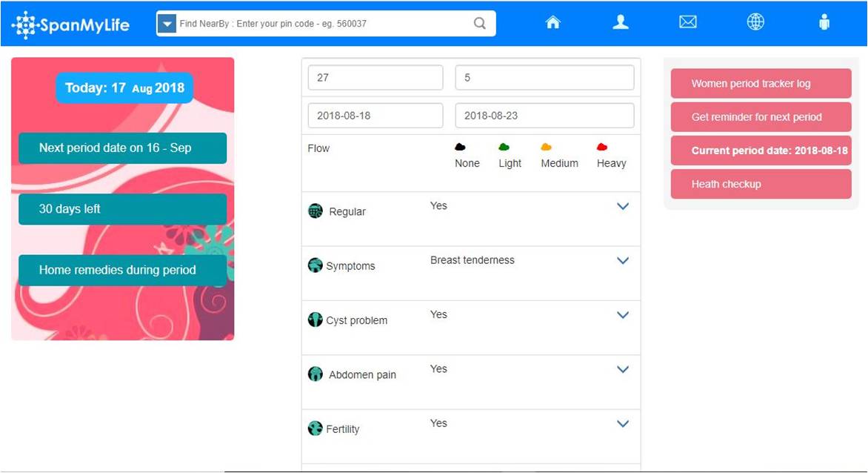
Task: Expand the Symptoms dropdown chevron
Action: 623,260
